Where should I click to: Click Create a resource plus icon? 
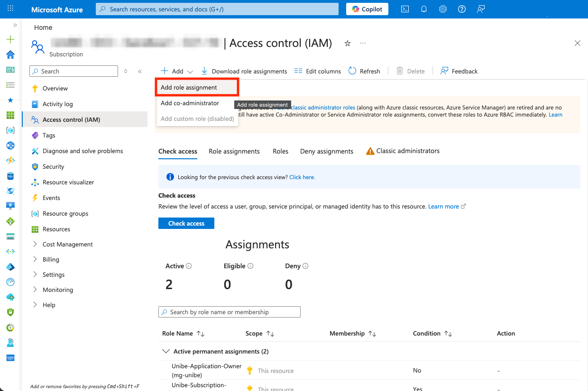10,39
